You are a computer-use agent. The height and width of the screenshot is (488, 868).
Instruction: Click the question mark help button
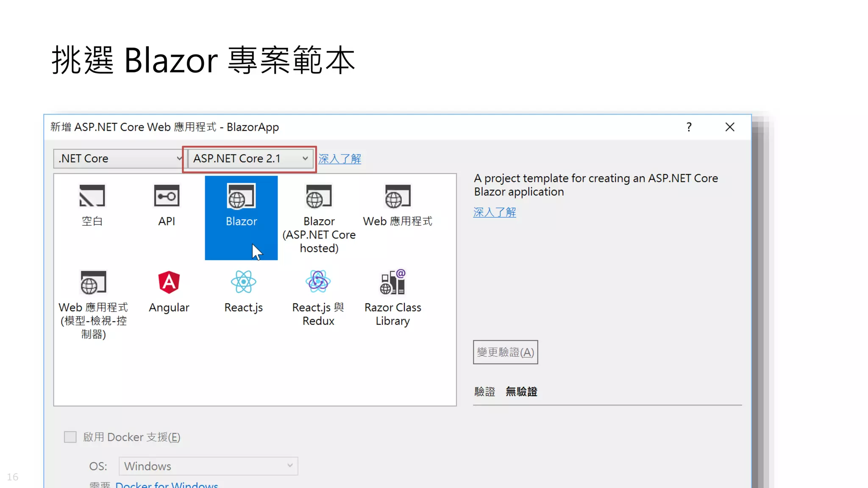689,127
